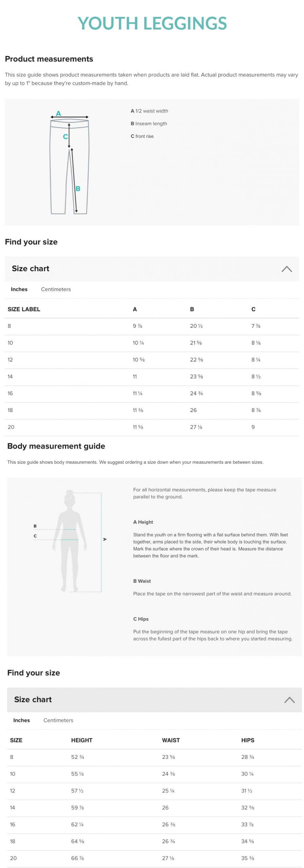Click the YOUTH LEGGINGS title
This screenshot has width=304, height=868.
[152, 23]
